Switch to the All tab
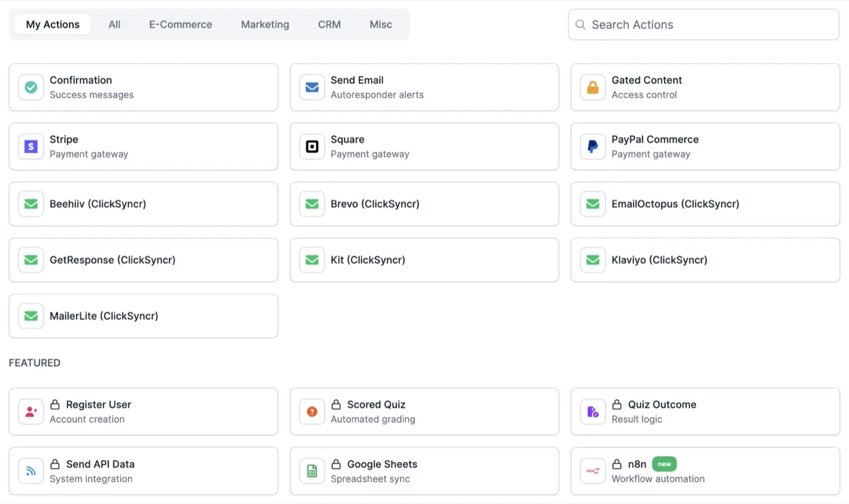Viewport: 849px width, 504px height. click(x=114, y=25)
